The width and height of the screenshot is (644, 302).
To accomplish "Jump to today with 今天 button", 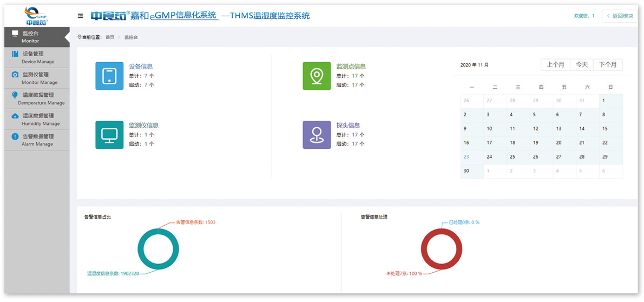I will [x=582, y=64].
